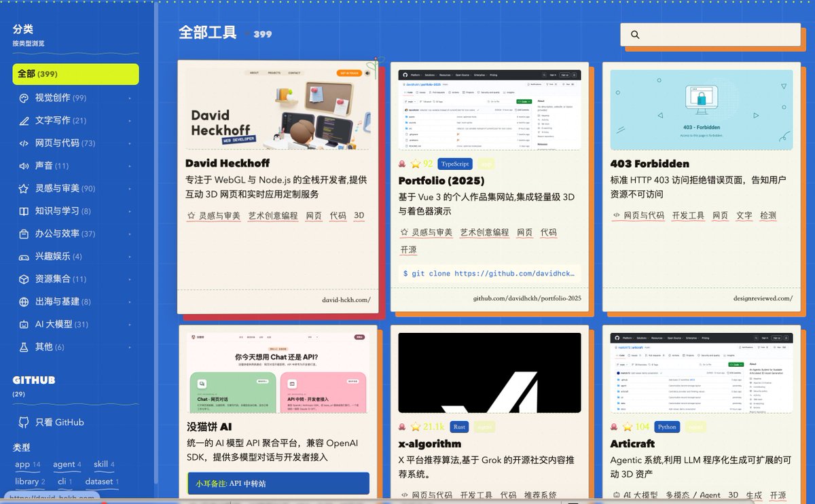Click the cube icon beside 资源集合

[x=24, y=279]
